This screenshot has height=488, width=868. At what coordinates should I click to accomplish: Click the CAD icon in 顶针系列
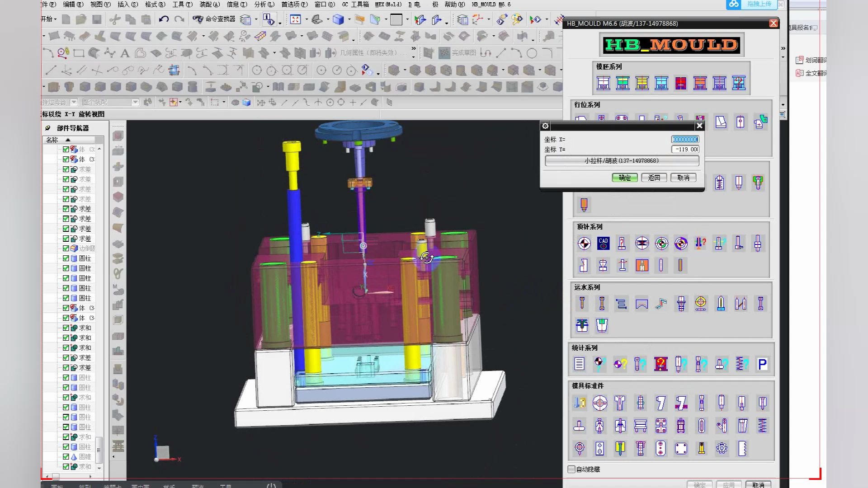[x=603, y=244]
